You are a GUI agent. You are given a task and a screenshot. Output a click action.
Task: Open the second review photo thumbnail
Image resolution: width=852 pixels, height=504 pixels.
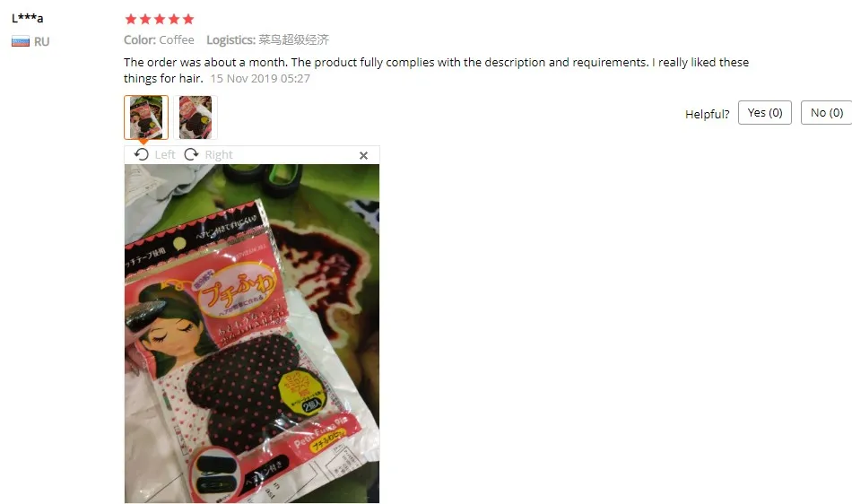(x=196, y=117)
